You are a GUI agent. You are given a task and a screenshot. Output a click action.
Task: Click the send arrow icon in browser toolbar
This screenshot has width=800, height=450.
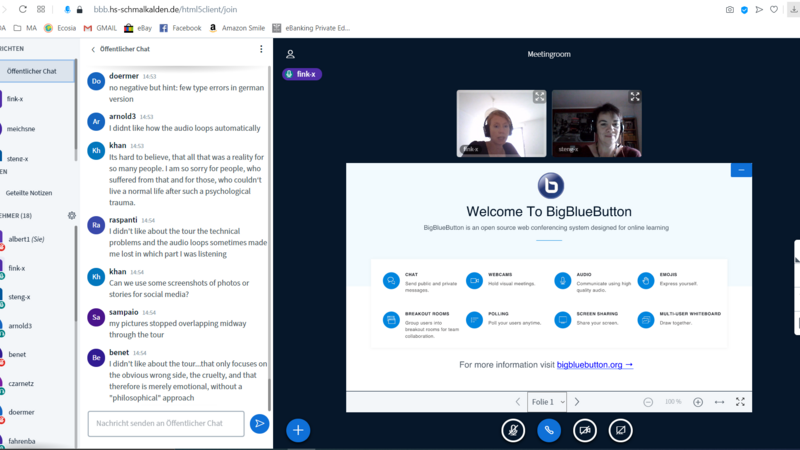point(759,10)
